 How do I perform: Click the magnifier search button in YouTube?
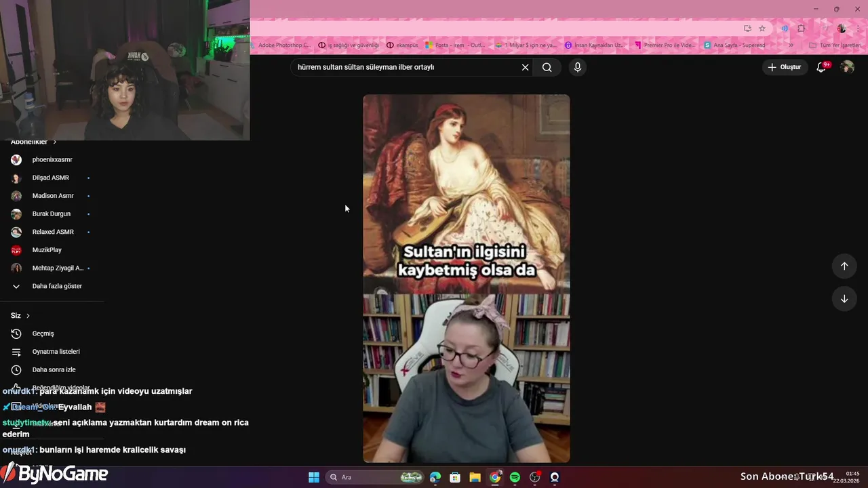(547, 67)
